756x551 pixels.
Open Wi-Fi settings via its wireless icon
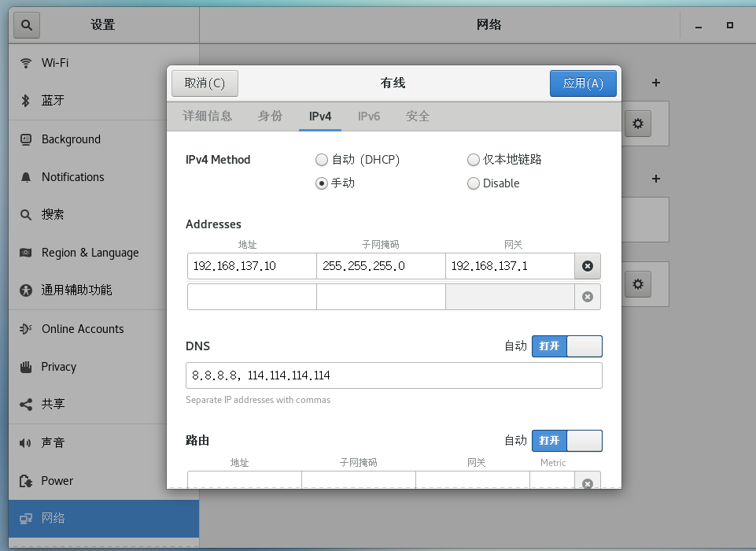[25, 63]
